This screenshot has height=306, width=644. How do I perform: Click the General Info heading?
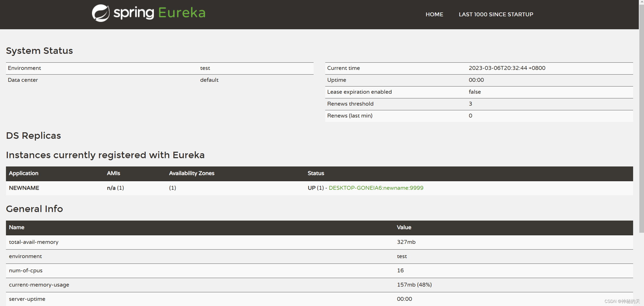[x=34, y=209]
